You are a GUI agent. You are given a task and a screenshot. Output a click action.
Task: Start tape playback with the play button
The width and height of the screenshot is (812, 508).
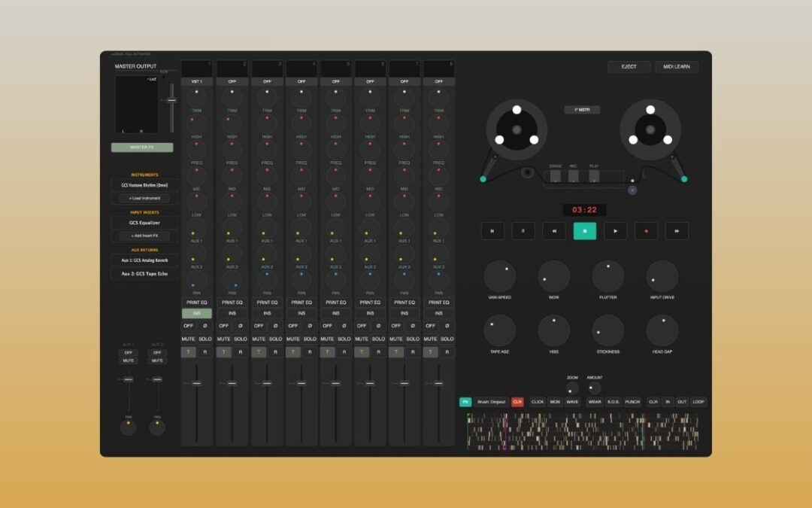tap(615, 231)
